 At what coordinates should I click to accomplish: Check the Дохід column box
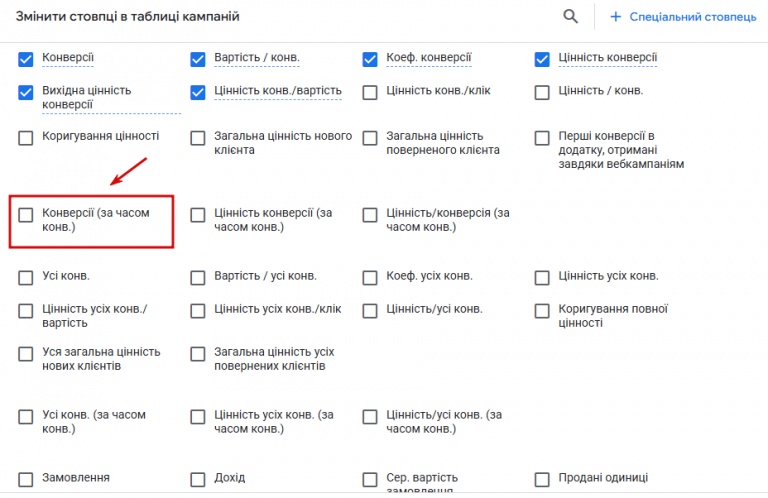[198, 479]
